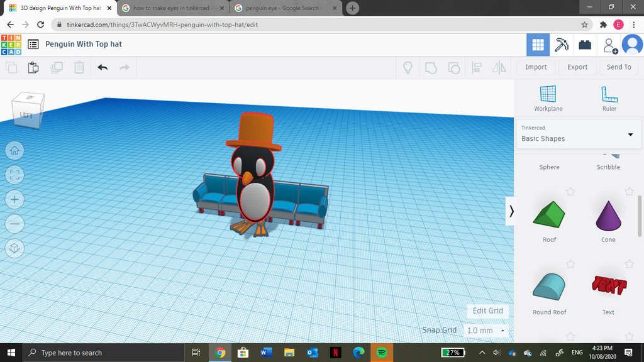Screen dimensions: 644x362
Task: Open the design list menu icon
Action: tap(33, 45)
